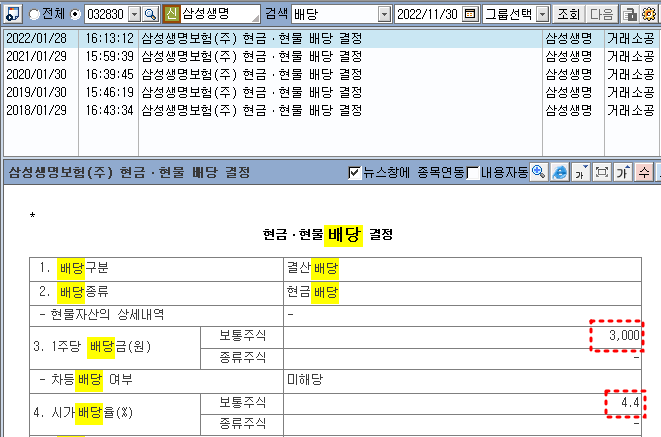Click the 삼성생명 stock name field
661x437 pixels.
220,14
